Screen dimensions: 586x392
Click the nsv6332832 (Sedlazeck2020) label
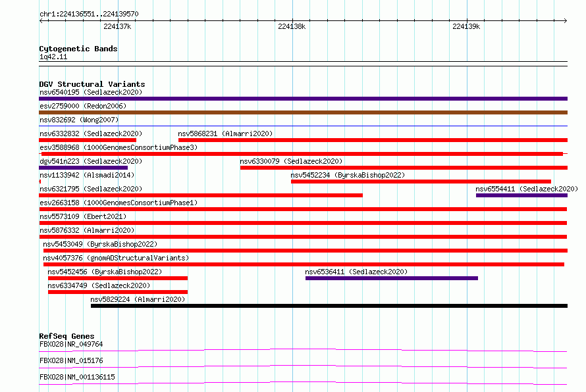coord(91,134)
